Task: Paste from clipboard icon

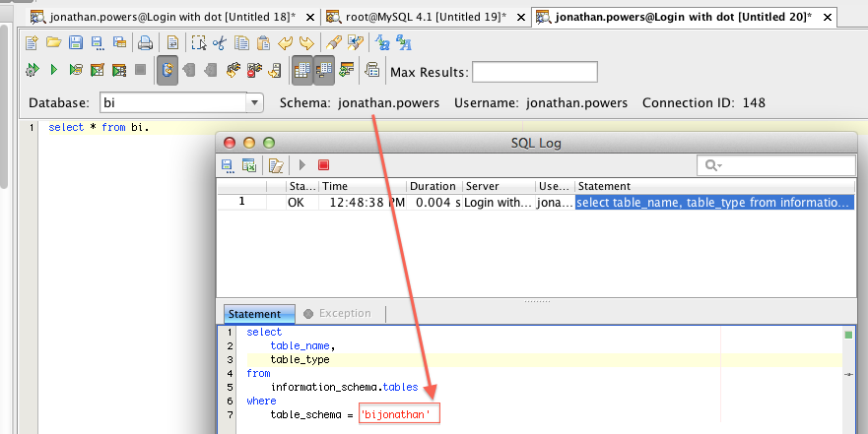Action: [x=263, y=42]
